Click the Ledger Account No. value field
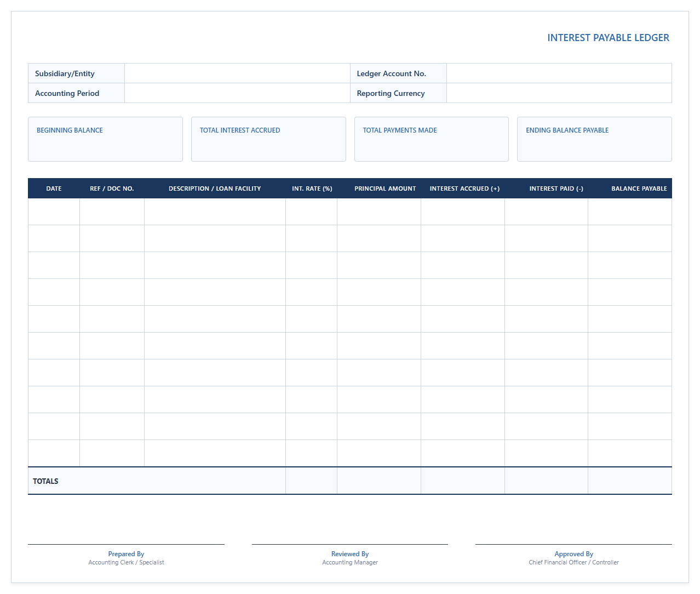 559,73
